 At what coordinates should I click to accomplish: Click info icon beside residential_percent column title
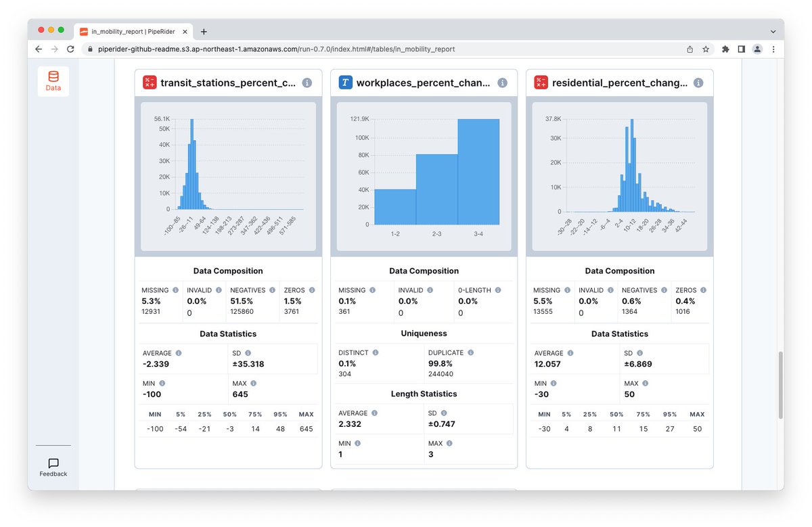(698, 83)
